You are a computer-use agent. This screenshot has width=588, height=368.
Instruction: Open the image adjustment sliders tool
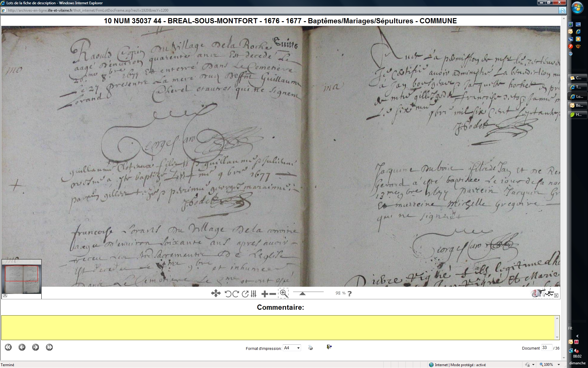tap(254, 294)
